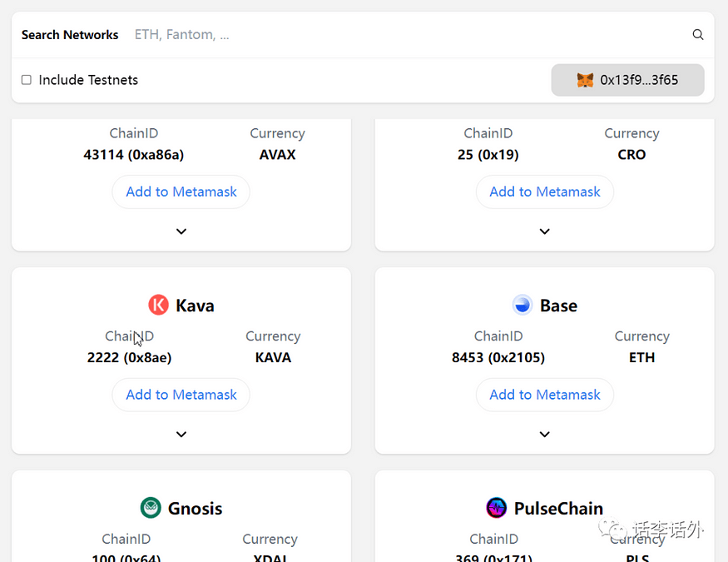
Task: Add CRO chain 25 to Metamask
Action: click(545, 191)
